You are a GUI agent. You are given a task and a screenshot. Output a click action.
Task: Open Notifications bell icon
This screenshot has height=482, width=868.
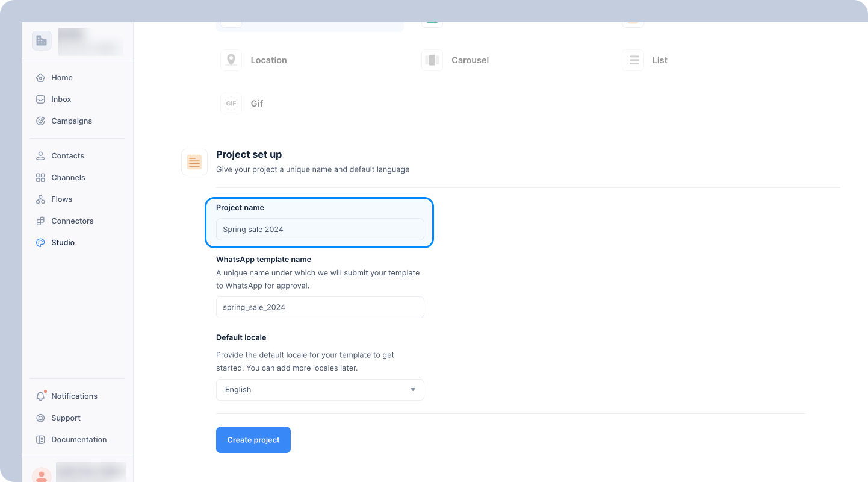[x=40, y=396]
